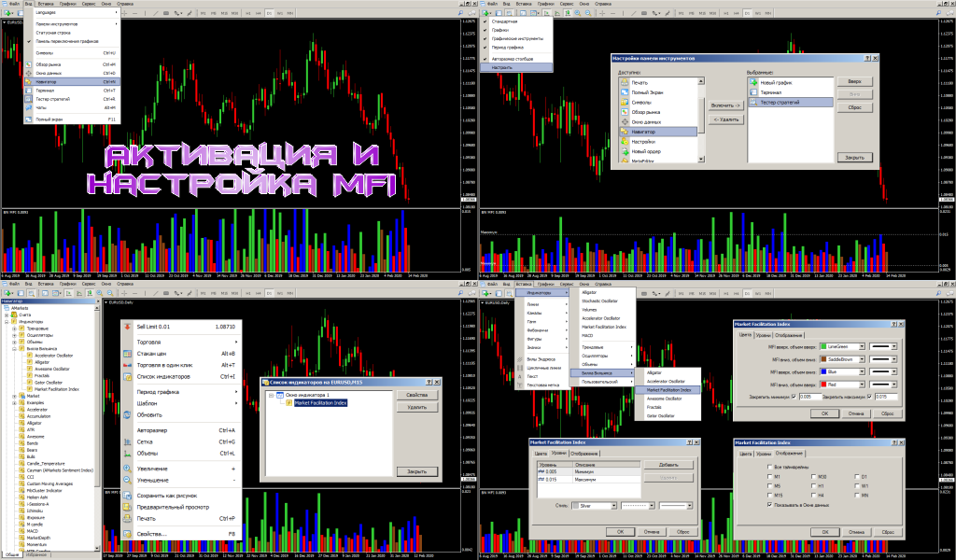The height and width of the screenshot is (560, 956).
Task: Open the Silver style color dropdown
Action: pyautogui.click(x=613, y=506)
